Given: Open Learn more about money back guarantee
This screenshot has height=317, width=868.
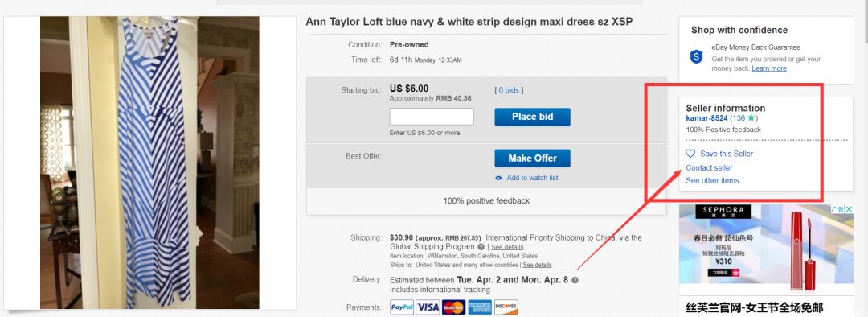Looking at the screenshot, I should click(x=769, y=68).
